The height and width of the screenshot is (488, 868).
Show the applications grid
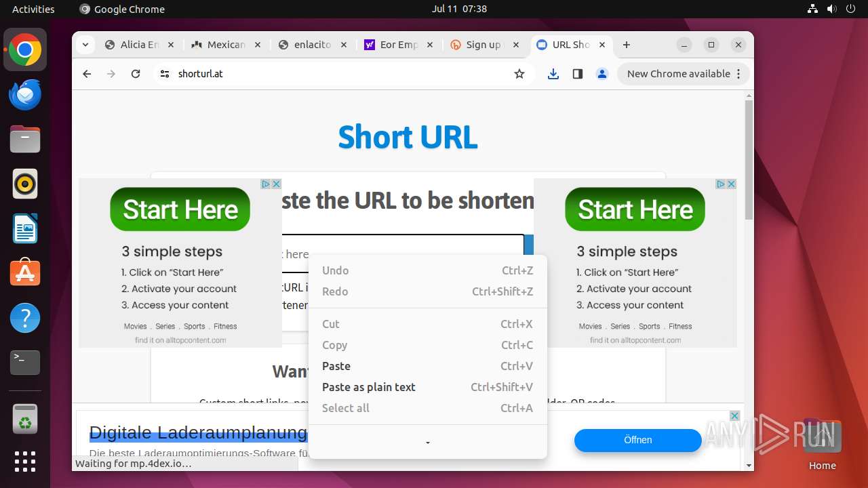[25, 462]
